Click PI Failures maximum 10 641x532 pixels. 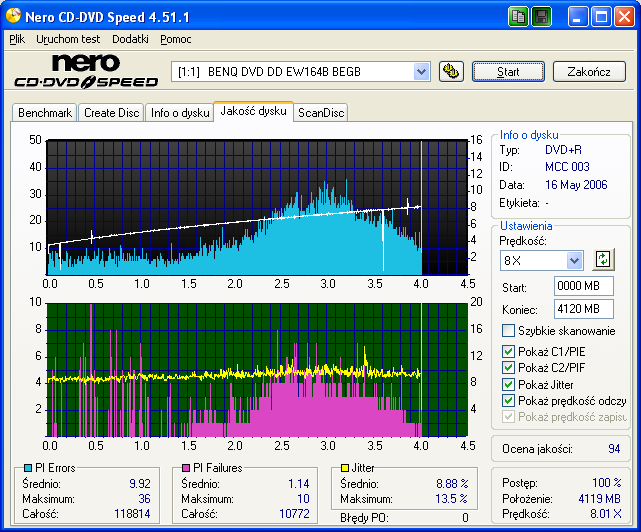click(x=303, y=499)
